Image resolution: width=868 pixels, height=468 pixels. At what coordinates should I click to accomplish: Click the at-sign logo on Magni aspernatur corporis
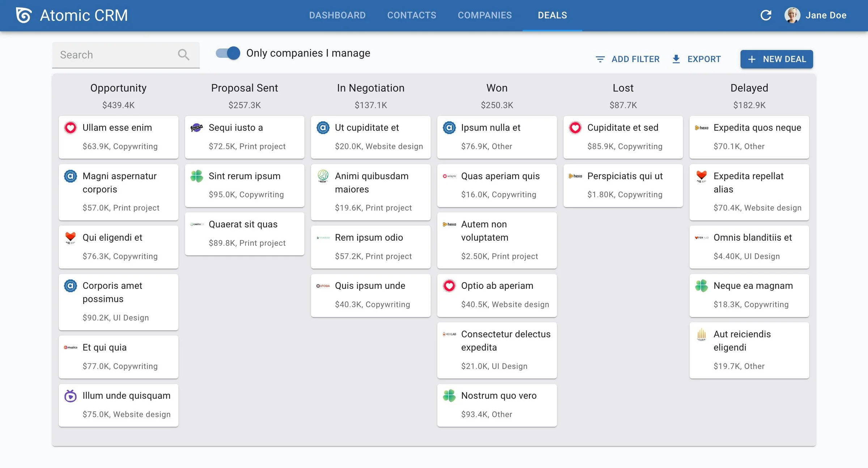tap(71, 176)
